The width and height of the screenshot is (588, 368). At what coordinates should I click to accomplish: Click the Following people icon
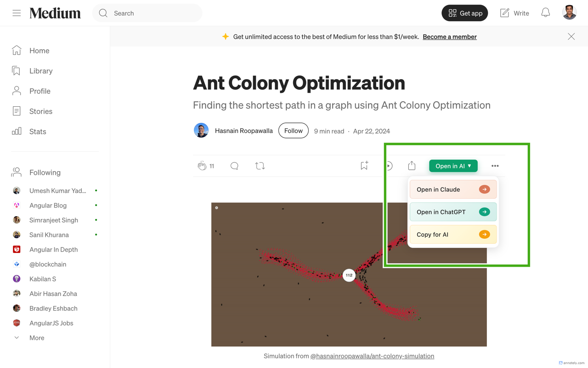17,172
